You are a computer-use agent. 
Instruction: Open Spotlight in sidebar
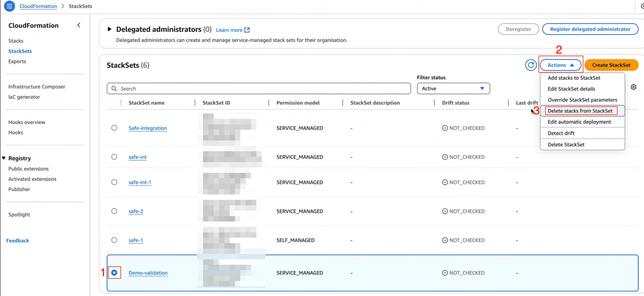coord(19,215)
